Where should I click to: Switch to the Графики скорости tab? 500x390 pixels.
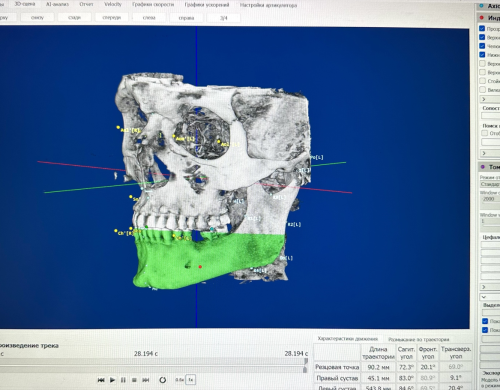click(x=153, y=5)
